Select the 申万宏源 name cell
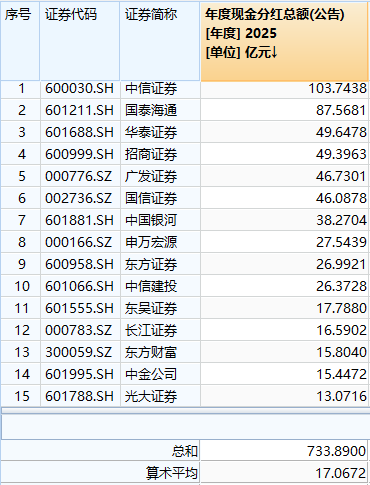 [x=160, y=242]
